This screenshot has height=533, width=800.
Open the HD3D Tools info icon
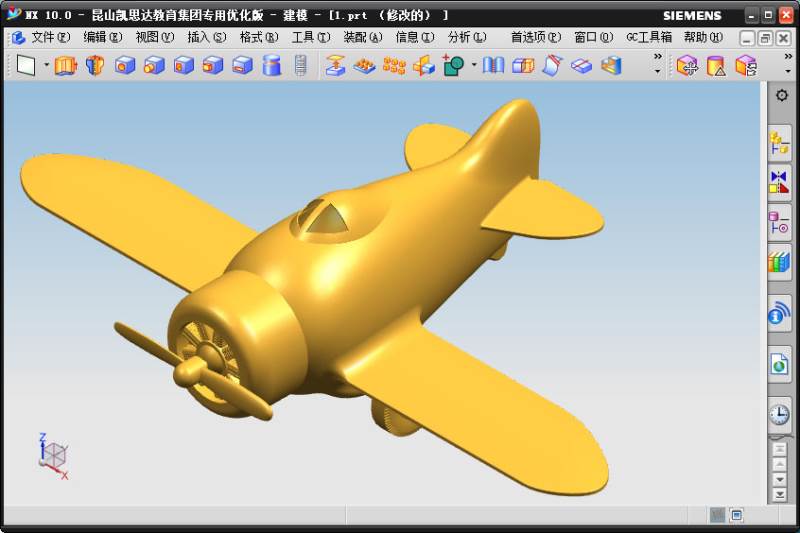(779, 315)
